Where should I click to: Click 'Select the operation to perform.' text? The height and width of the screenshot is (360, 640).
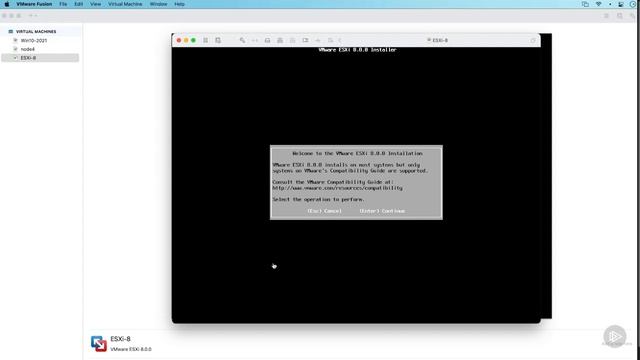tap(319, 200)
